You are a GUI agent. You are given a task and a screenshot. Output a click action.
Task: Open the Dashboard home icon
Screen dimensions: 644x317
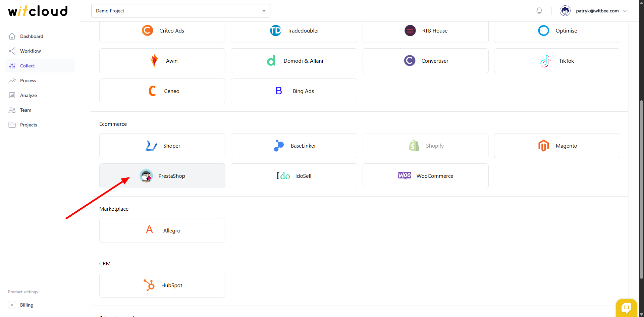click(x=12, y=36)
